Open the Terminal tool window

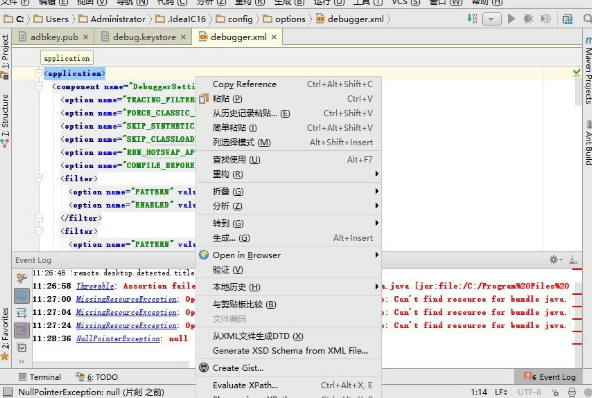(40, 377)
